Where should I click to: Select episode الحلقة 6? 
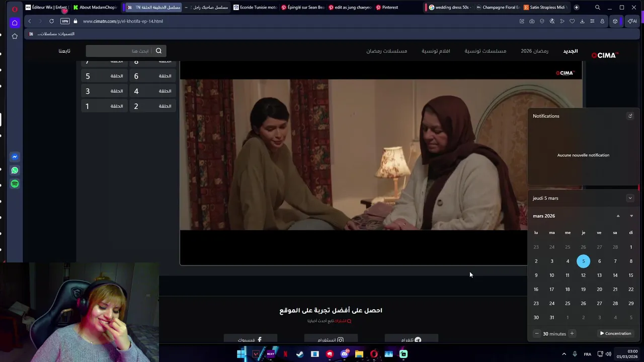(x=153, y=76)
